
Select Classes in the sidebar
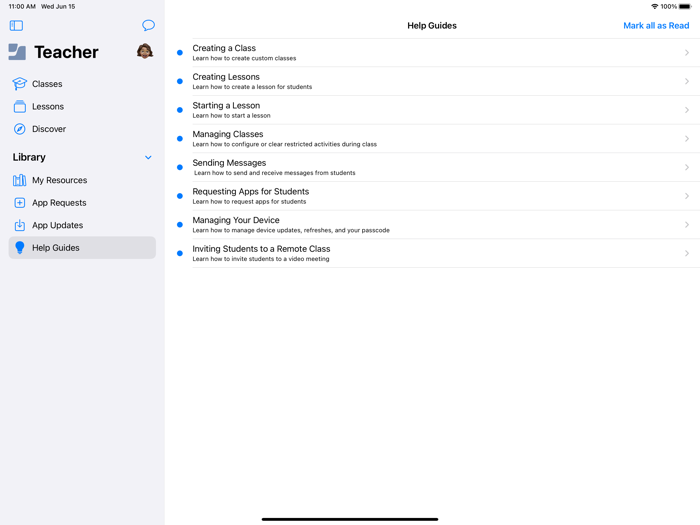[82, 83]
